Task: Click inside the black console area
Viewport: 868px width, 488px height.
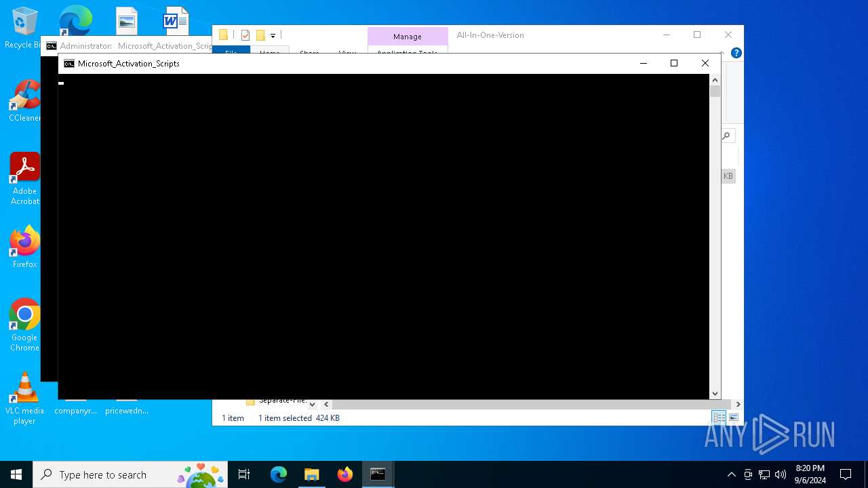Action: click(x=384, y=237)
